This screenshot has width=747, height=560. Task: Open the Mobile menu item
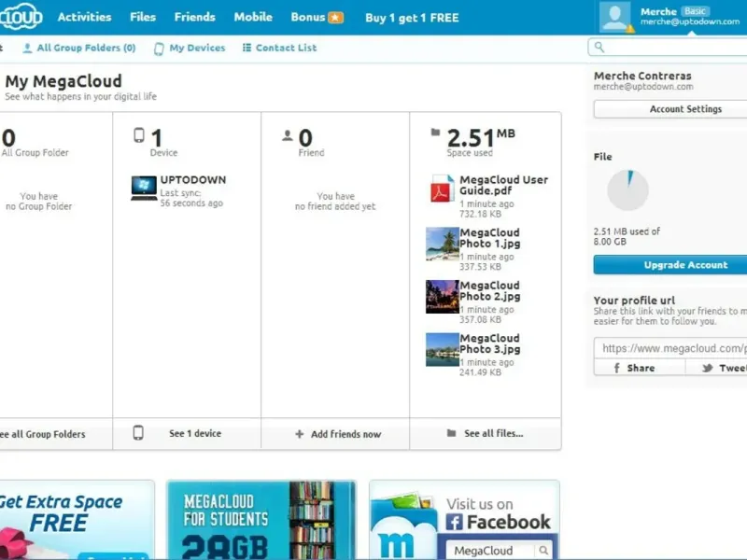click(253, 17)
